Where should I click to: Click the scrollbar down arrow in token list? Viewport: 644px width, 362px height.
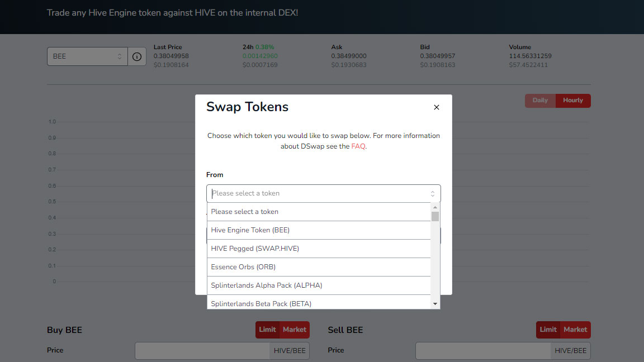pos(435,304)
